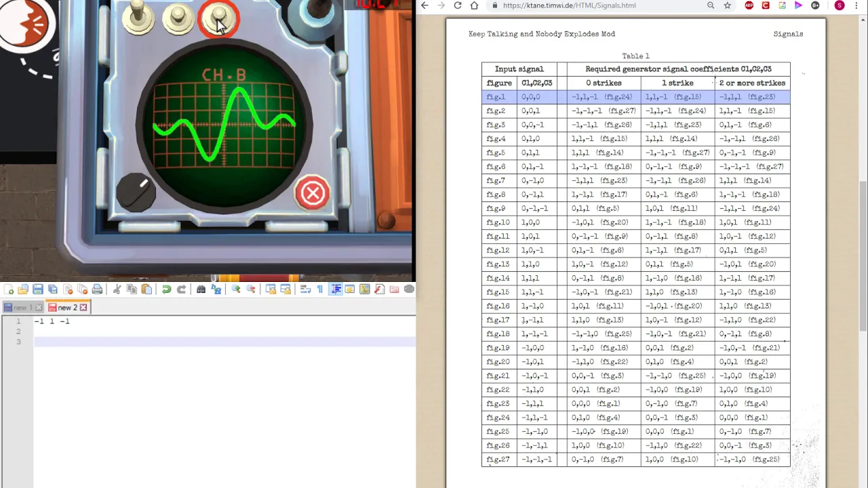Viewport: 868px width, 488px height.
Task: Click the Close All icon in Notepad++
Action: click(82, 289)
